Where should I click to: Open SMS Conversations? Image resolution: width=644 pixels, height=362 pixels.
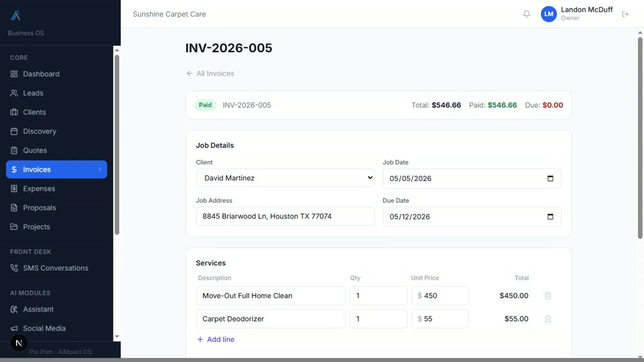(56, 268)
